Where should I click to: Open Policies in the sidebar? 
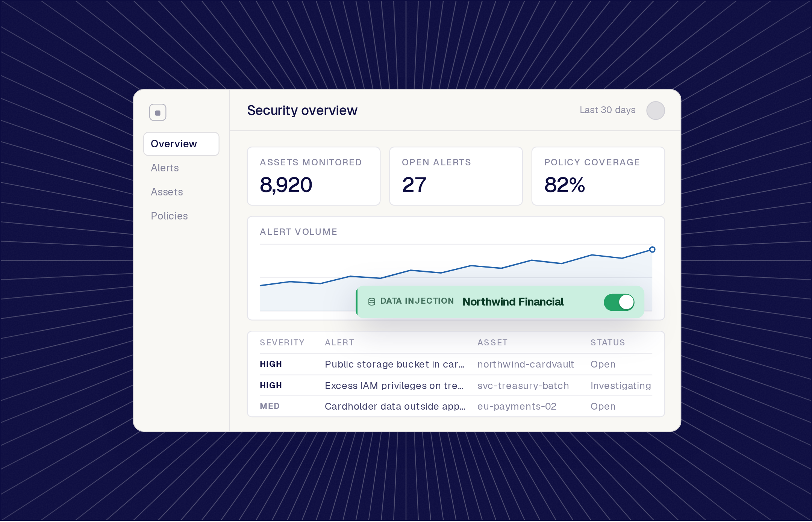point(169,216)
